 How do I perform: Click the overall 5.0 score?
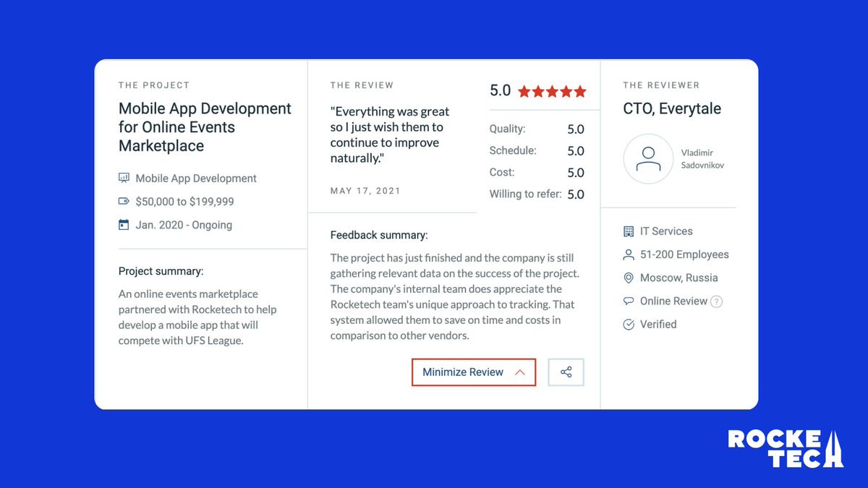pyautogui.click(x=501, y=91)
